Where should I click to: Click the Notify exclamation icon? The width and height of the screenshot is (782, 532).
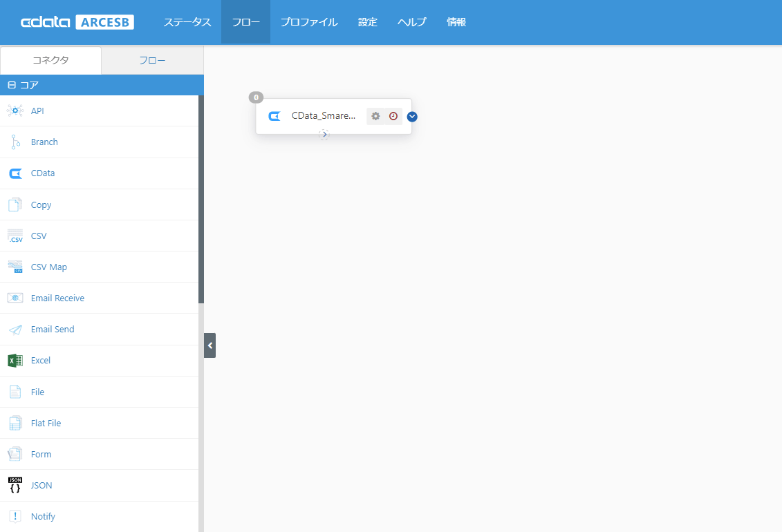15,516
